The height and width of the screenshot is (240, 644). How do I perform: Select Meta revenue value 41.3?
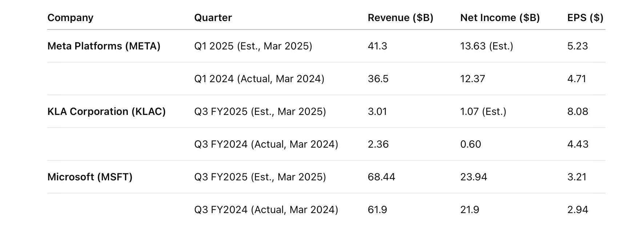click(378, 46)
